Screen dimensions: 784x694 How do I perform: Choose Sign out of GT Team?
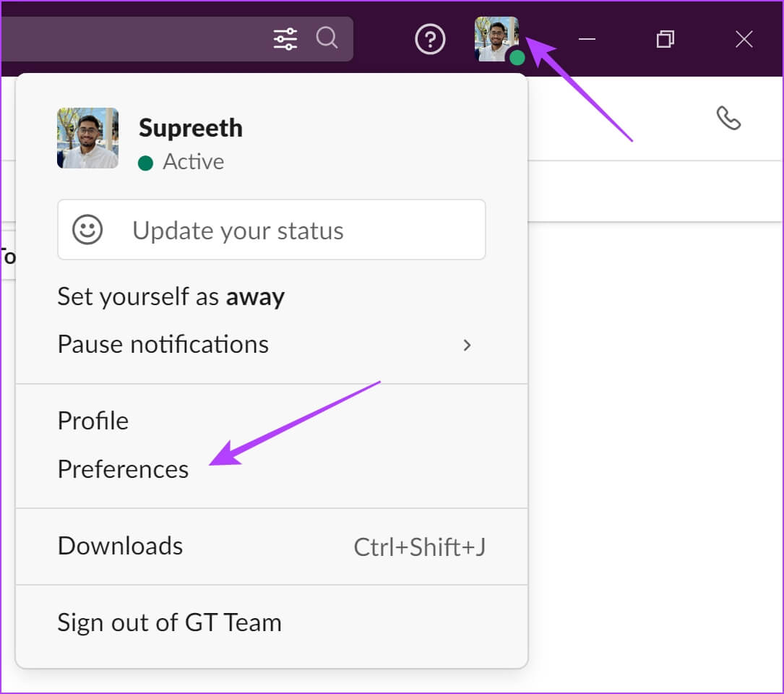pos(170,623)
